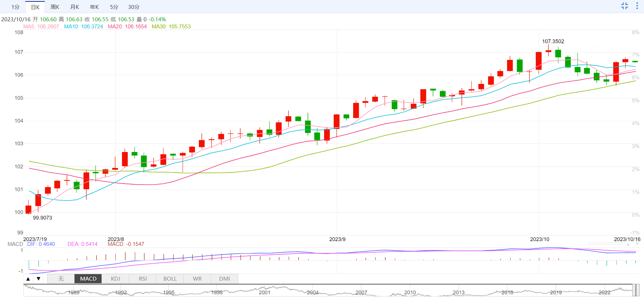Click the overview timeline near 1998
644x304 pixels.
click(217, 292)
